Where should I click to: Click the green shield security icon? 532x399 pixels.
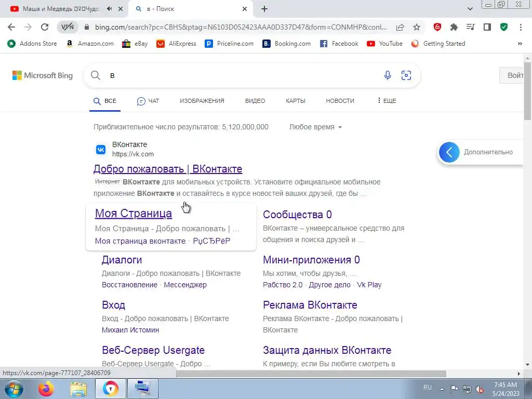[x=504, y=27]
